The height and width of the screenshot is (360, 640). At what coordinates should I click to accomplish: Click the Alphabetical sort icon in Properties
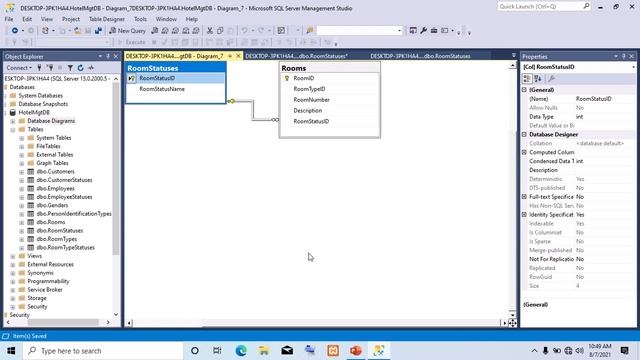[x=538, y=78]
